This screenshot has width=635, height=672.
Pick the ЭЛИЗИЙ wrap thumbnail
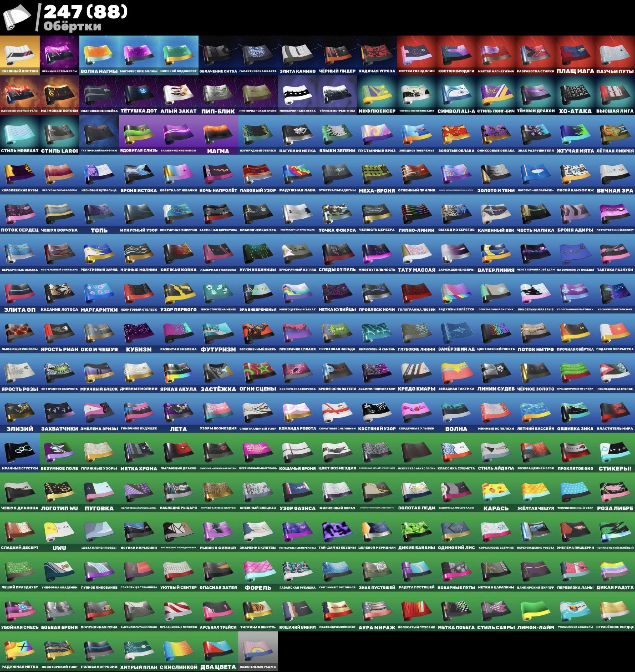(20, 411)
